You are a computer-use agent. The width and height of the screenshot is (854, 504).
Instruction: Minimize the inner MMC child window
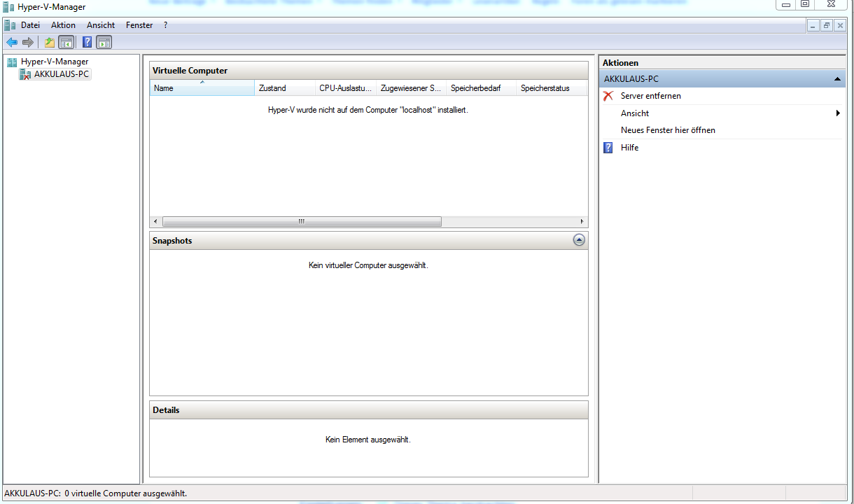(813, 25)
